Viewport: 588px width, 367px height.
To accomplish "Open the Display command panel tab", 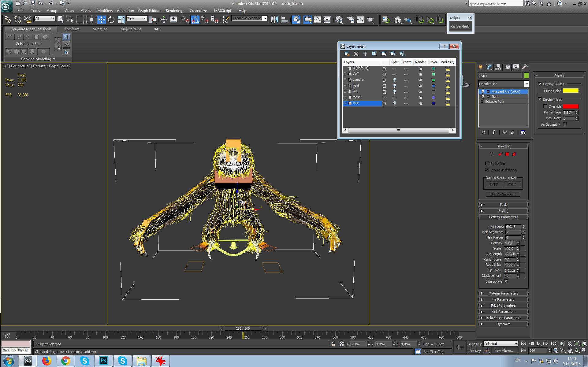I will point(516,67).
